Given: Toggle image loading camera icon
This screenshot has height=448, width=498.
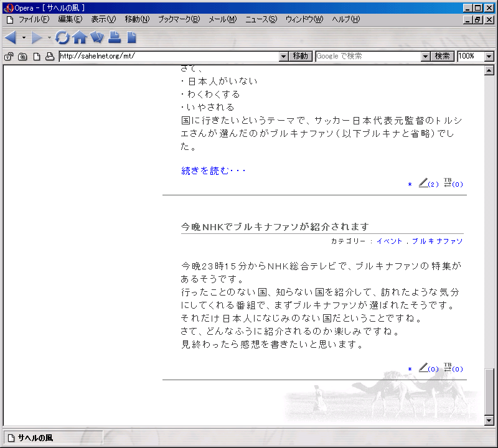Looking at the screenshot, I should pyautogui.click(x=22, y=57).
